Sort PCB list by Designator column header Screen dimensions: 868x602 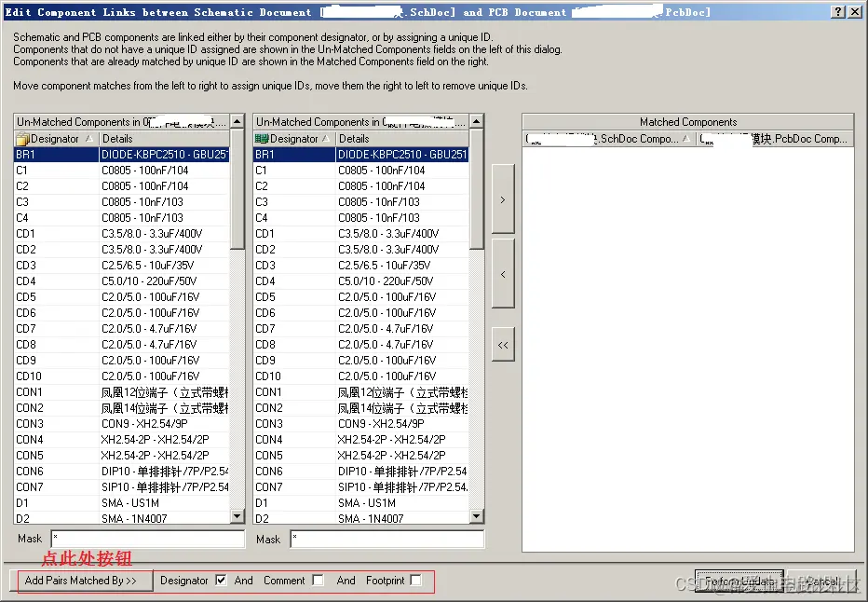(294, 139)
